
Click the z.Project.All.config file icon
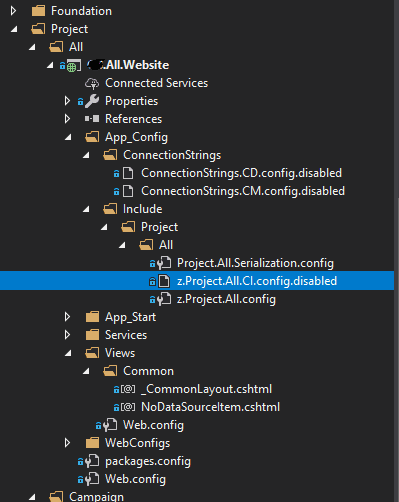click(x=164, y=299)
